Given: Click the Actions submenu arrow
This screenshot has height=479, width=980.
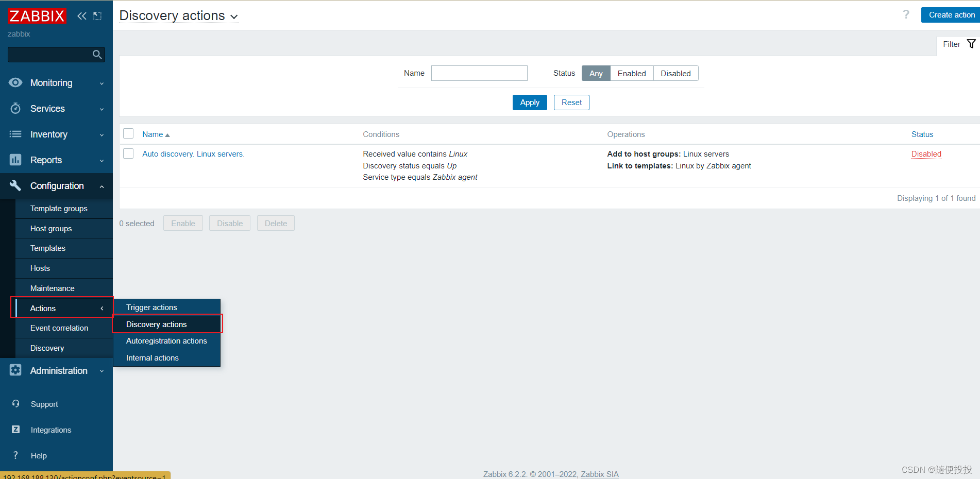Looking at the screenshot, I should [x=102, y=308].
